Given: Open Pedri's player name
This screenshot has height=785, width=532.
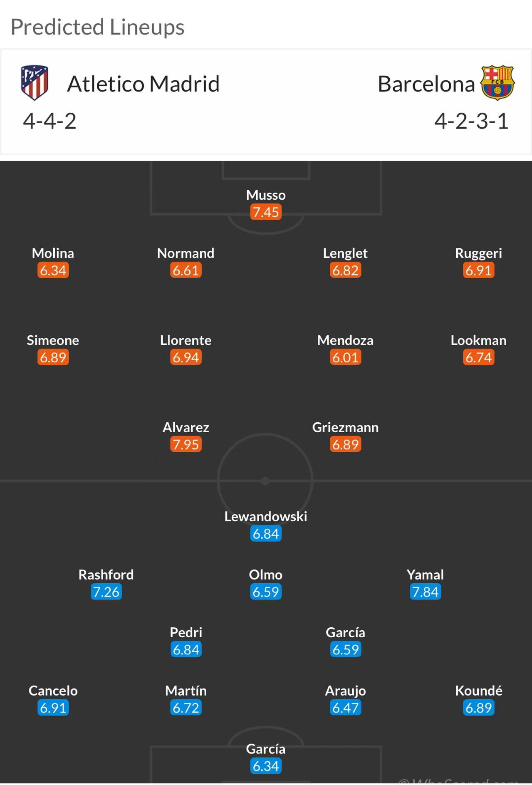Looking at the screenshot, I should (186, 632).
